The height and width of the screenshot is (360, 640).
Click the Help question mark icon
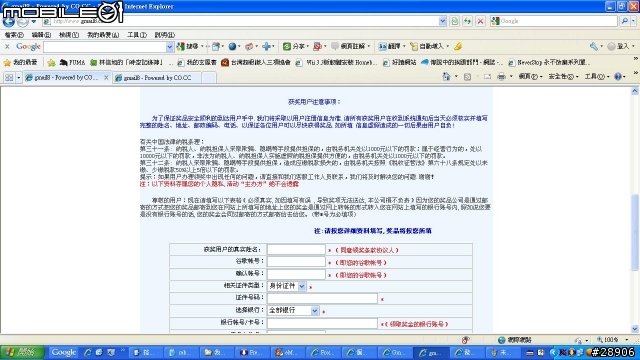(618, 76)
